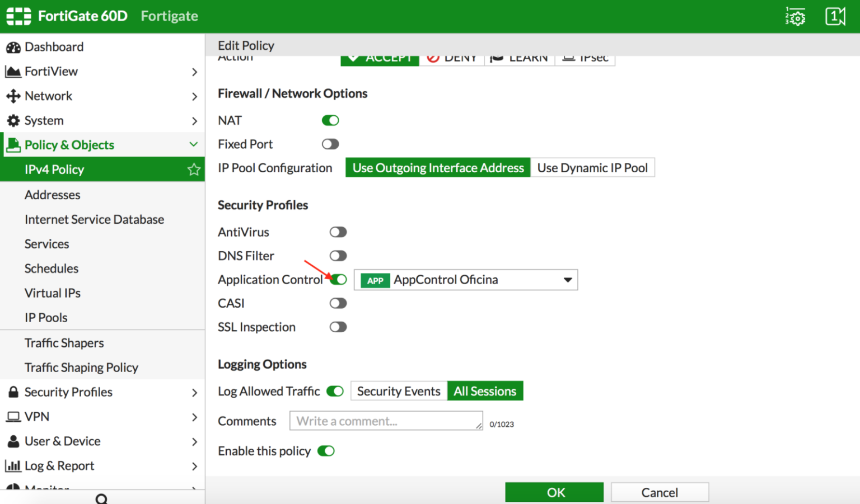
Task: Open the setup wizard icon
Action: coord(795,17)
